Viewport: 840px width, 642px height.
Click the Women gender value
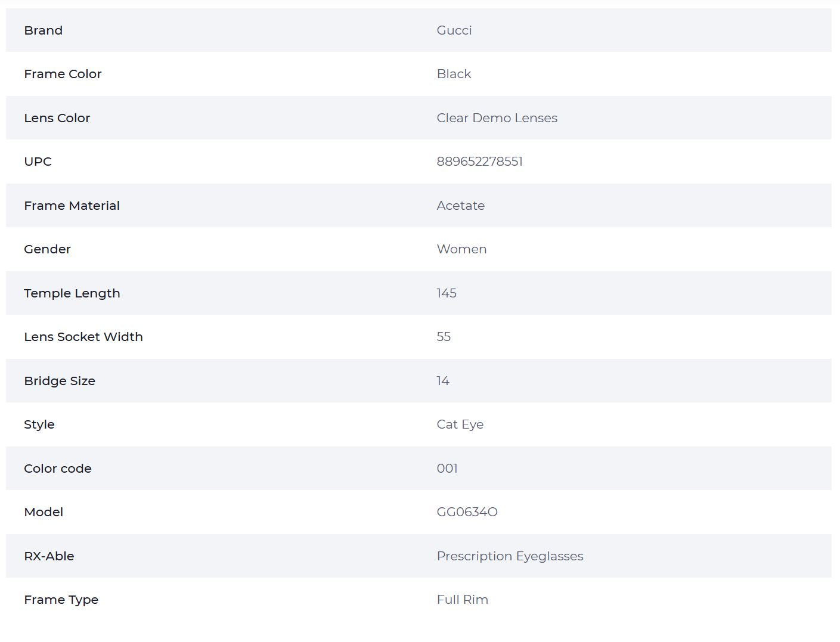[461, 249]
